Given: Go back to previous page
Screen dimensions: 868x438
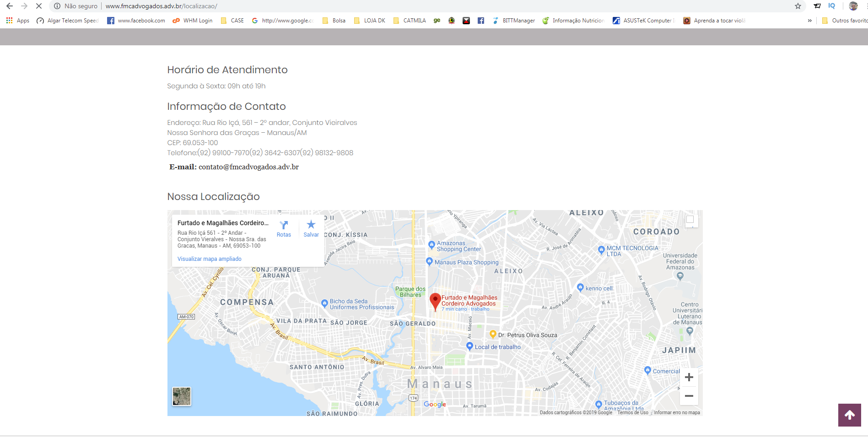Looking at the screenshot, I should tap(10, 6).
